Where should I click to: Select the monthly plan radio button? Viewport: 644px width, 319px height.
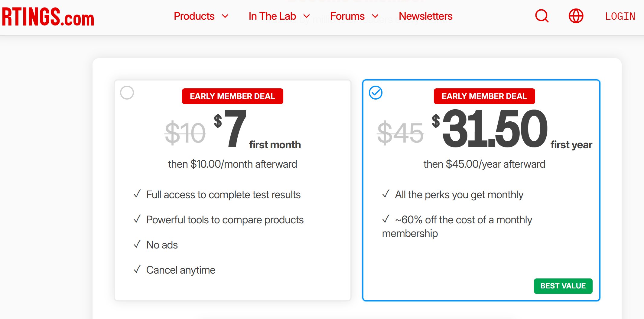coord(127,93)
